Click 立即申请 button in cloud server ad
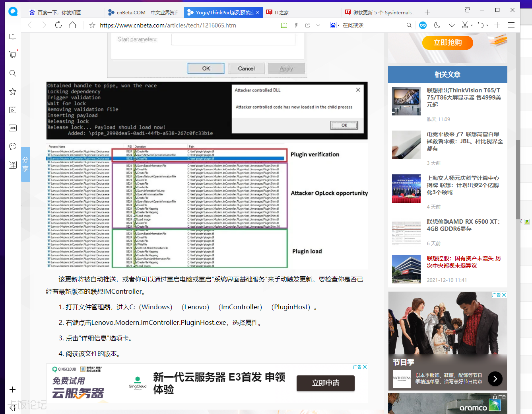The image size is (532, 414). pyautogui.click(x=325, y=383)
